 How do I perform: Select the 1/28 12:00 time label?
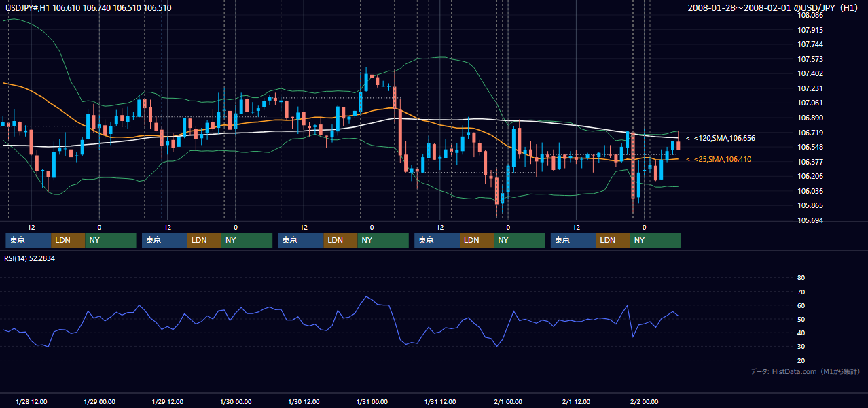pyautogui.click(x=31, y=401)
